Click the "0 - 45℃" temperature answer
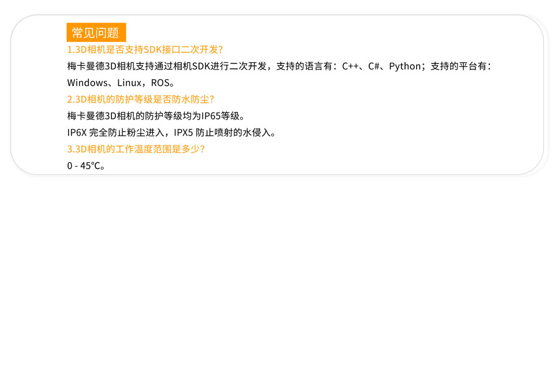This screenshot has width=554, height=392. (x=85, y=166)
